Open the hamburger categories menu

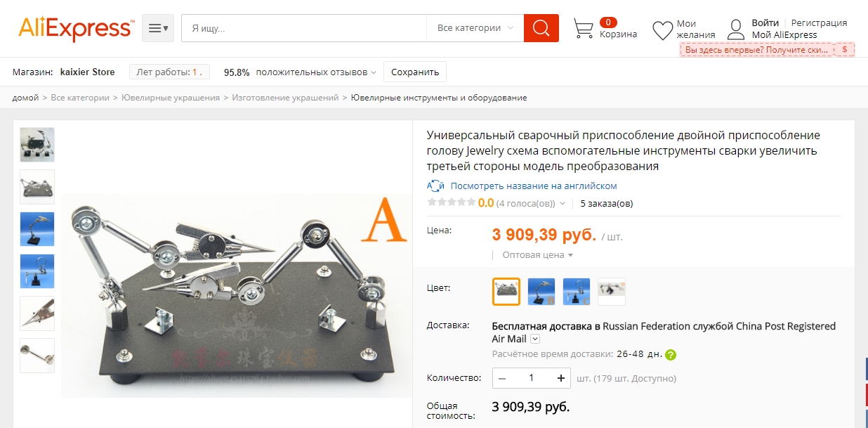158,28
